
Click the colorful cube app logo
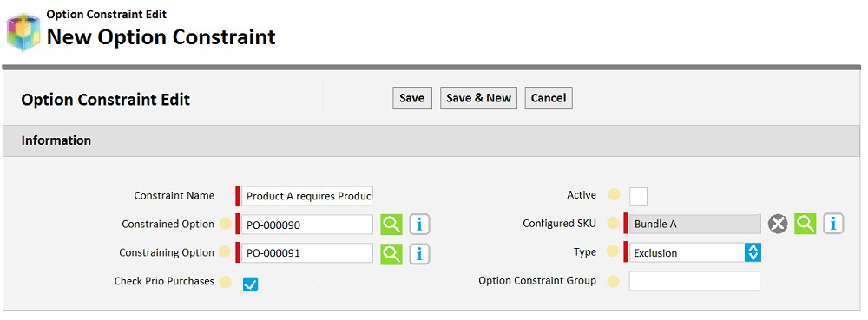(23, 32)
